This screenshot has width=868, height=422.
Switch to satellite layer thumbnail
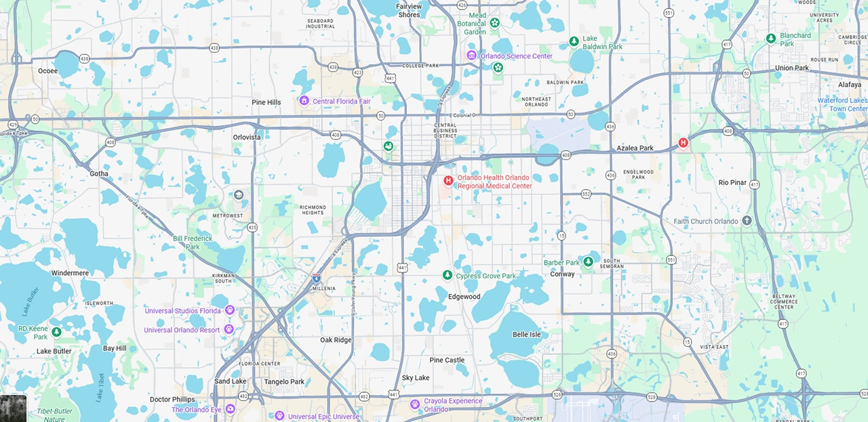coord(13,408)
